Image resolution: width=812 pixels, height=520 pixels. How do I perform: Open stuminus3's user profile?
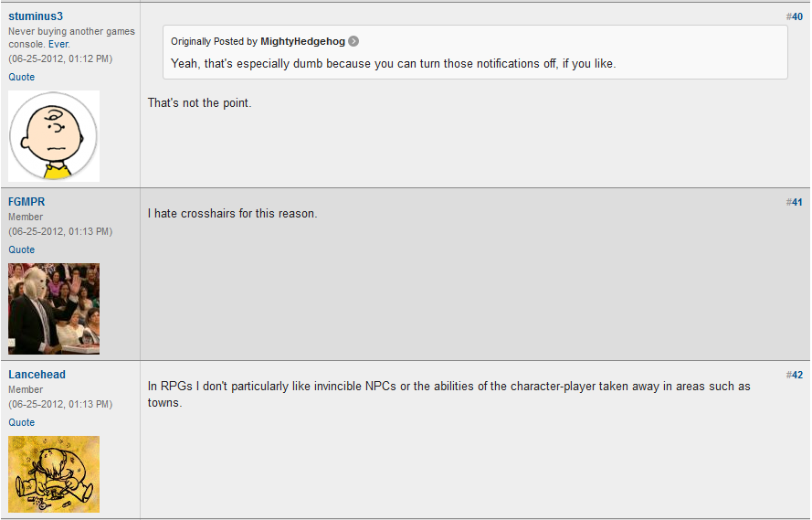36,16
